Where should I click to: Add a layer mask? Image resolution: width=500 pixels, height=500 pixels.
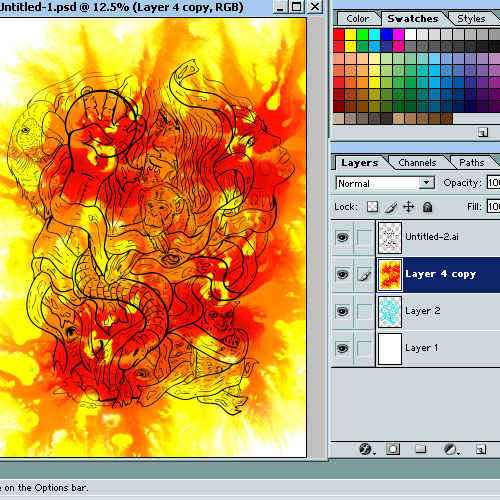pos(393,449)
